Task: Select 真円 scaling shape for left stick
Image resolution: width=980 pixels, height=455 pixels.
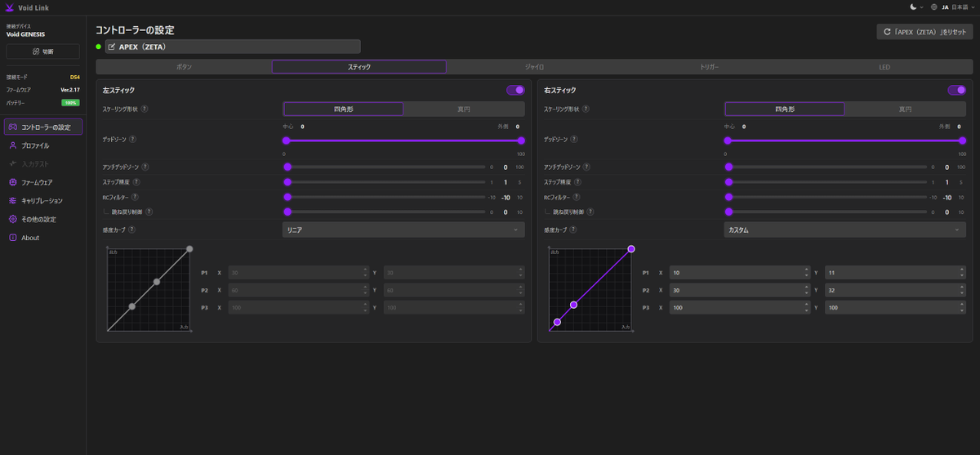Action: click(464, 109)
